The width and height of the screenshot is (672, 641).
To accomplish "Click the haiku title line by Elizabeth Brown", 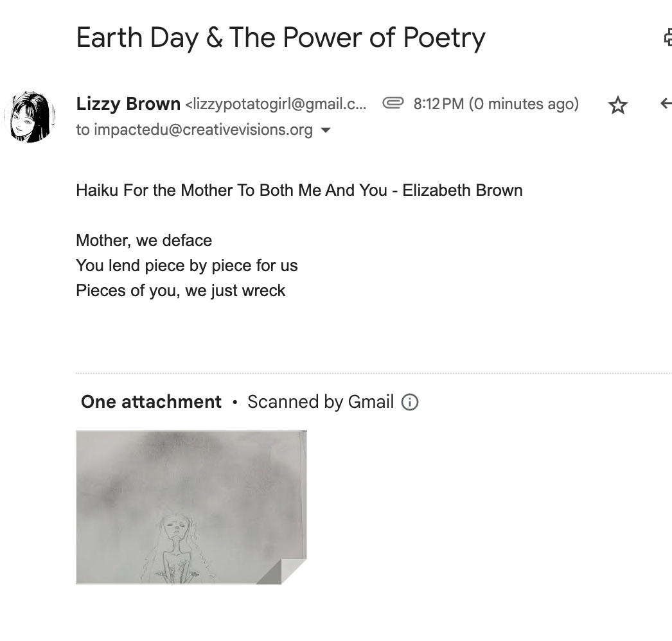I will click(299, 190).
